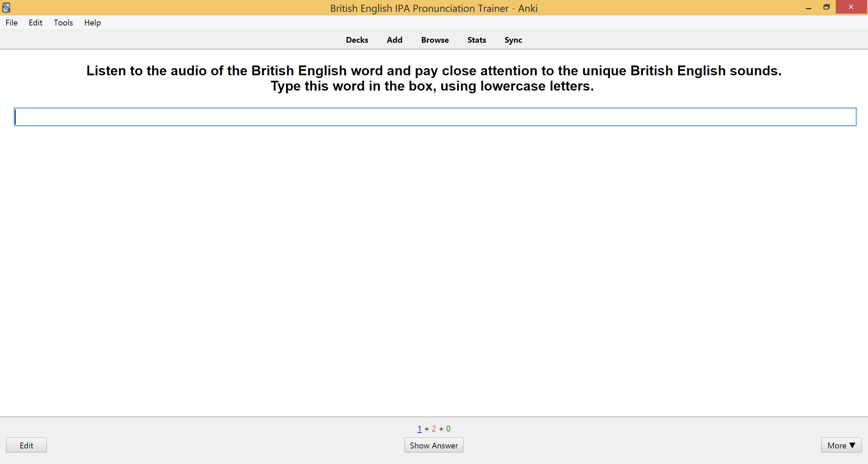Click the Show Answer button
Image resolution: width=868 pixels, height=464 pixels.
(x=434, y=445)
